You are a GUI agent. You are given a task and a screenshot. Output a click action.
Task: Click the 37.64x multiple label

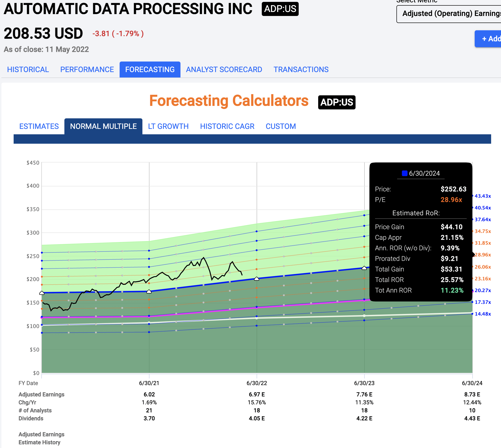click(483, 219)
